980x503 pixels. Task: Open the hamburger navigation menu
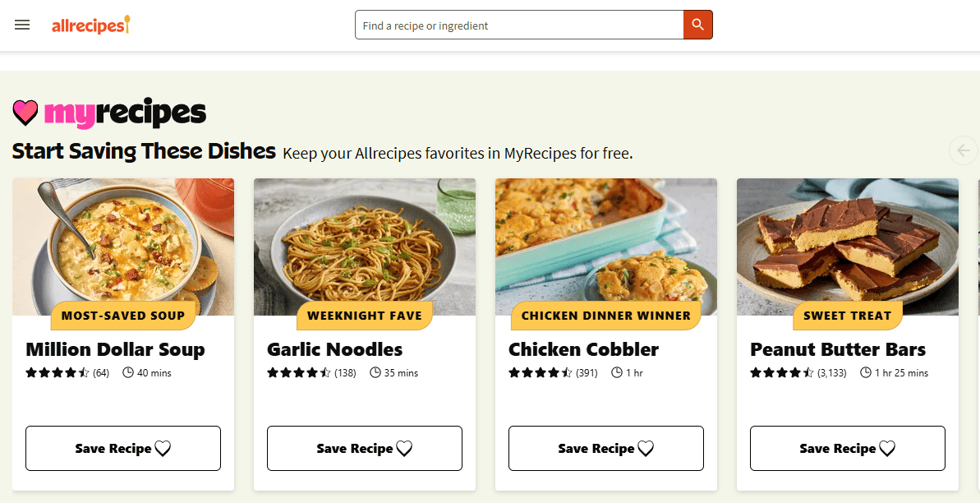coord(22,25)
